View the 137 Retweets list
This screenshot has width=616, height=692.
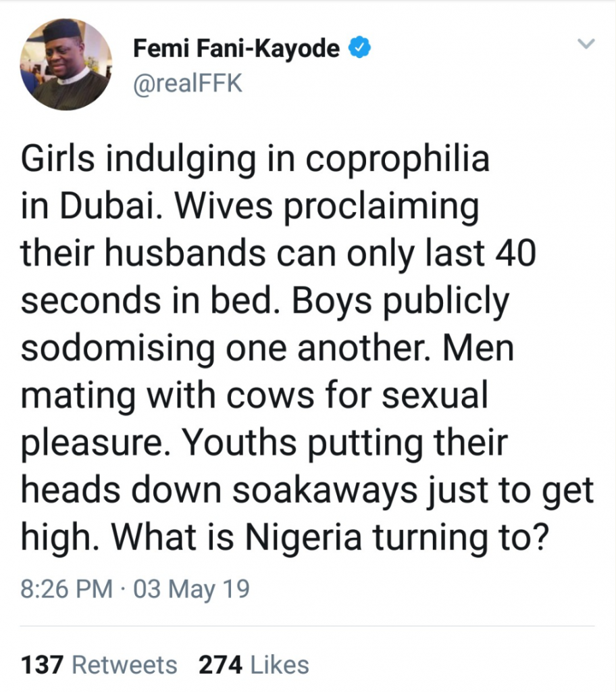[99, 665]
